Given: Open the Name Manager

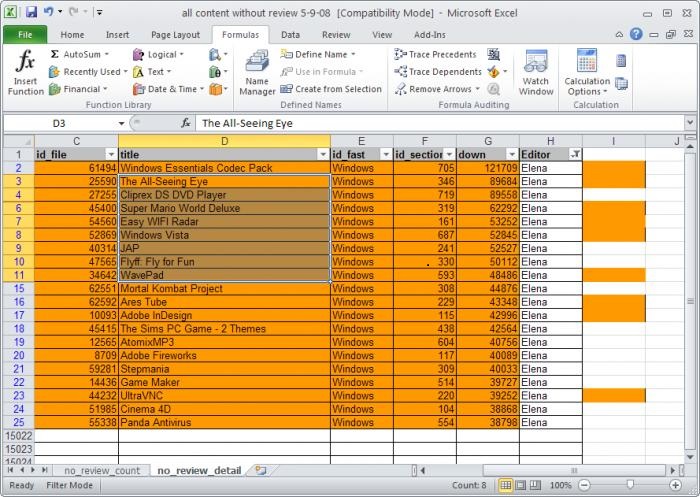Looking at the screenshot, I should (x=257, y=72).
